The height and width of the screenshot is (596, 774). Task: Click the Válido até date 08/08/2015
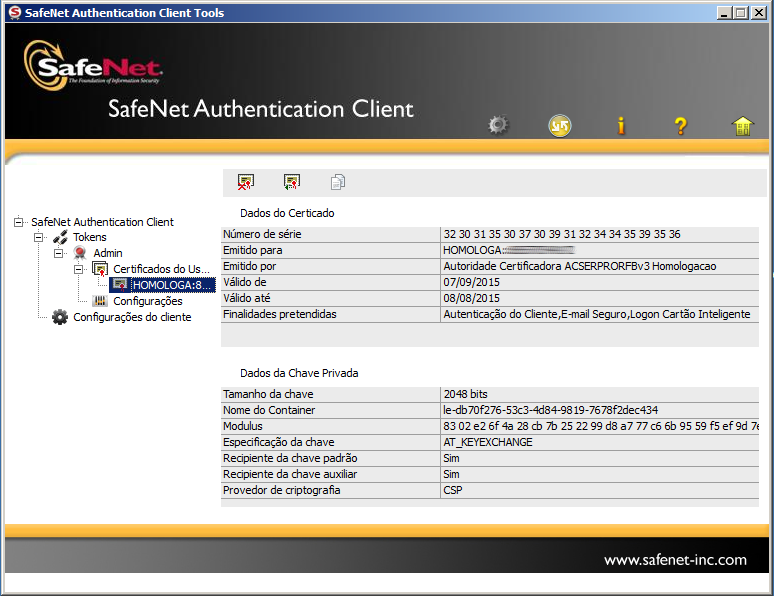[471, 298]
